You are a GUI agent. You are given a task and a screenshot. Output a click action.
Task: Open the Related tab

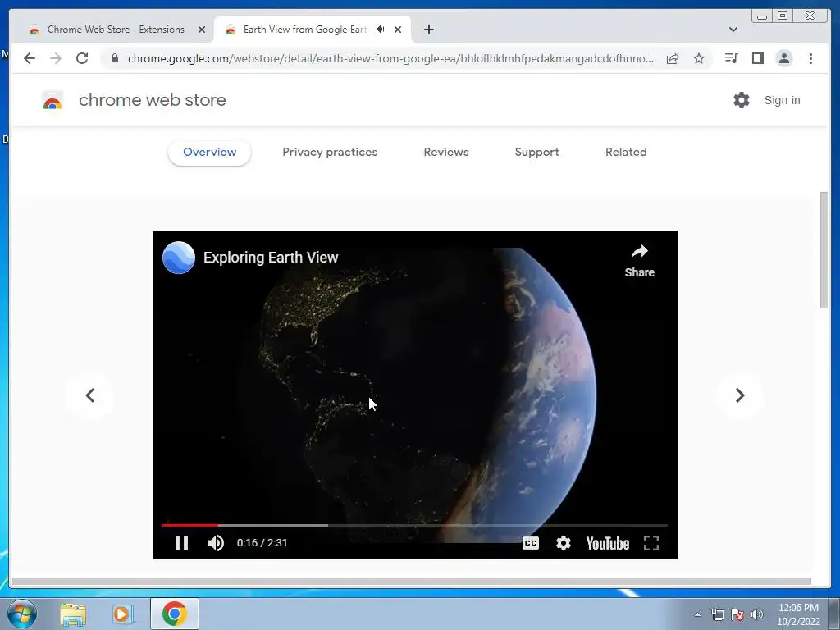pyautogui.click(x=626, y=152)
